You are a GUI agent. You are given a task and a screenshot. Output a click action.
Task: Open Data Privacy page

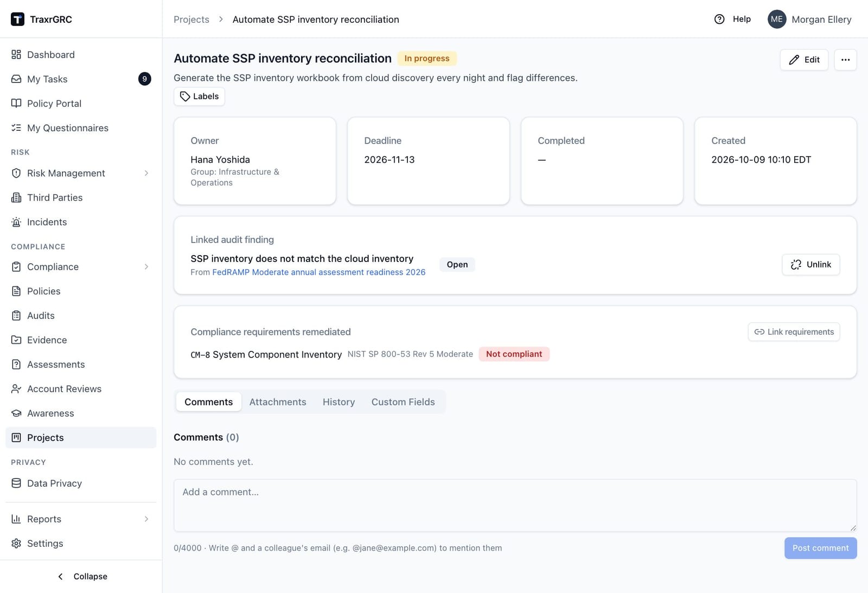(81, 483)
